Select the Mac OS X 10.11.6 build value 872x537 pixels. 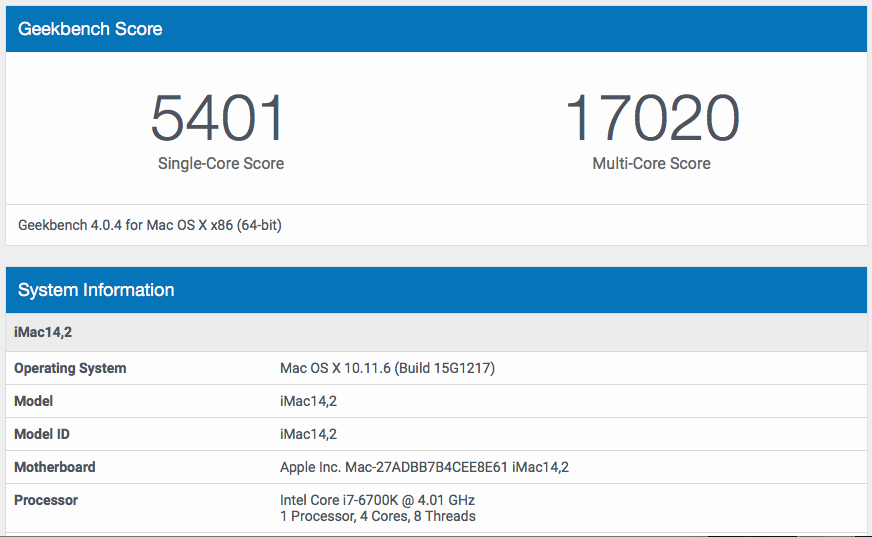[x=387, y=368]
